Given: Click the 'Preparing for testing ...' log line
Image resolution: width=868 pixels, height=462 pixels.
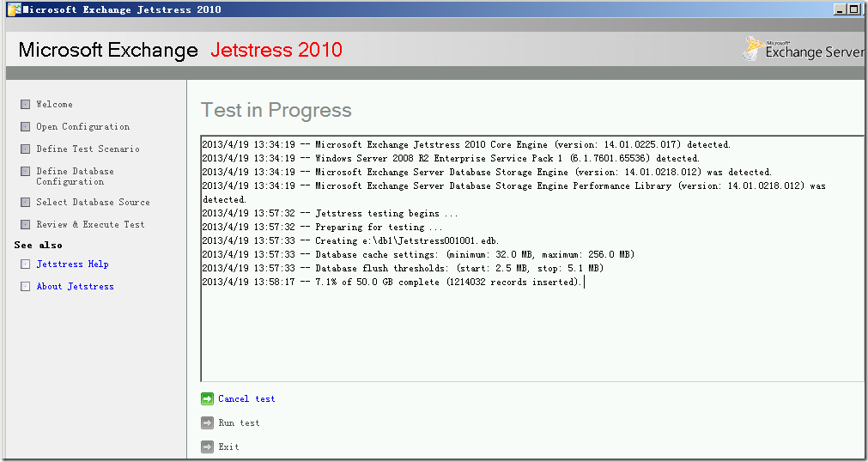Looking at the screenshot, I should tap(322, 227).
